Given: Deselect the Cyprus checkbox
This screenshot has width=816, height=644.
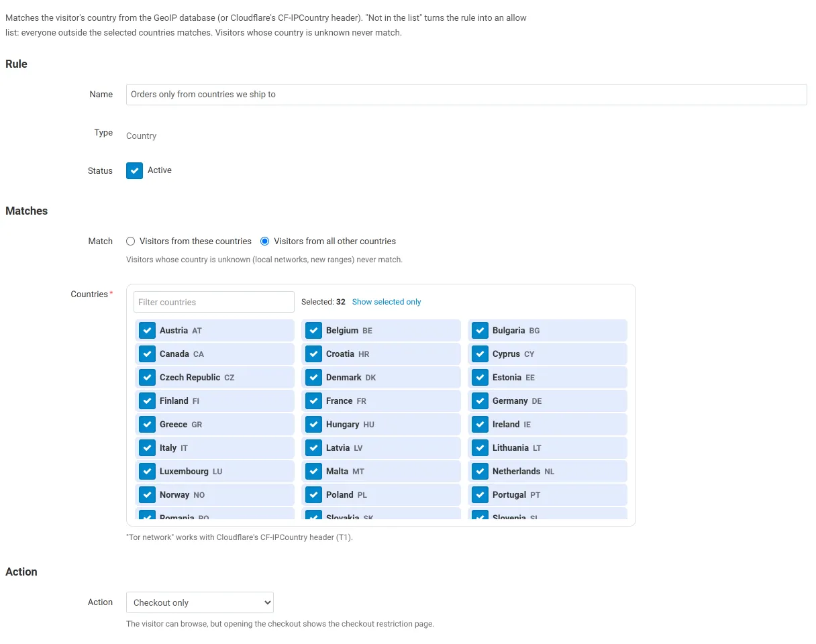Looking at the screenshot, I should (x=480, y=354).
